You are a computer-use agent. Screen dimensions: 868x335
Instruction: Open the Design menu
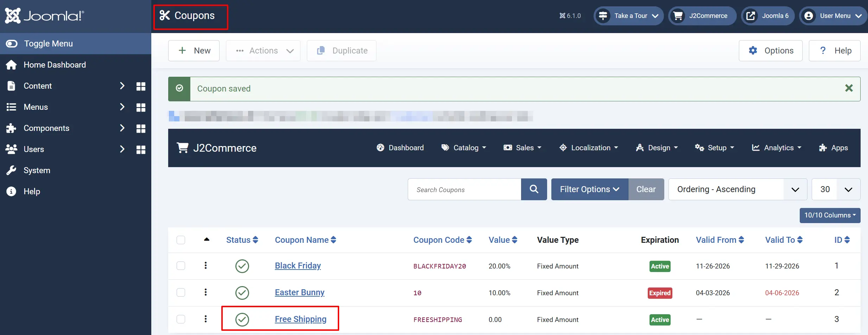point(657,148)
